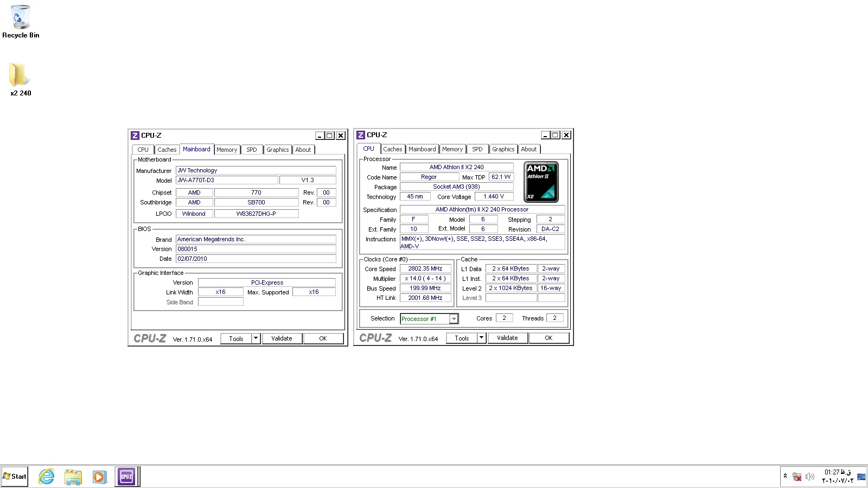Click the network status tray icon

(797, 477)
